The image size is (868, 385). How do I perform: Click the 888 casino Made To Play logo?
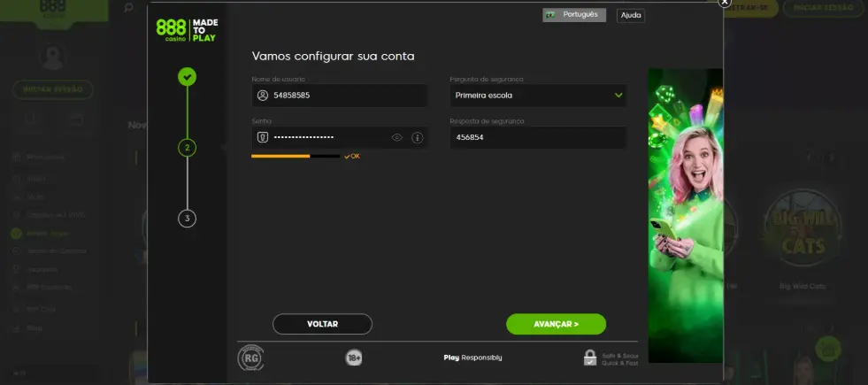[x=187, y=30]
